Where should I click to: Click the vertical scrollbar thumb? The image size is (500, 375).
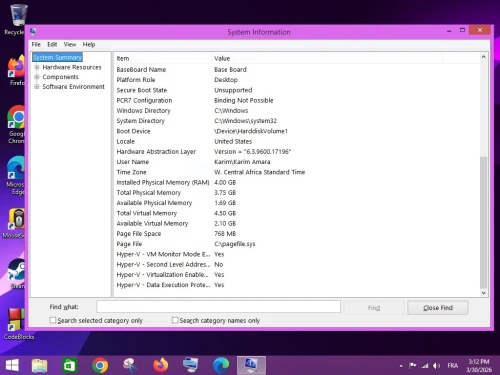point(483,222)
